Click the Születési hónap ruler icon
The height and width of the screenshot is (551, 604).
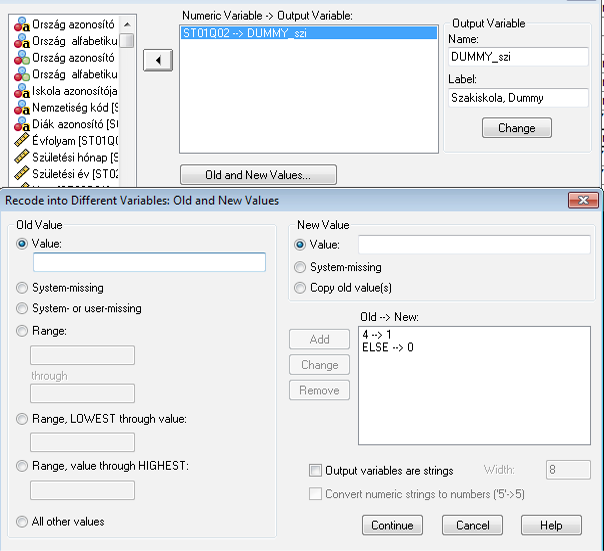[20, 157]
